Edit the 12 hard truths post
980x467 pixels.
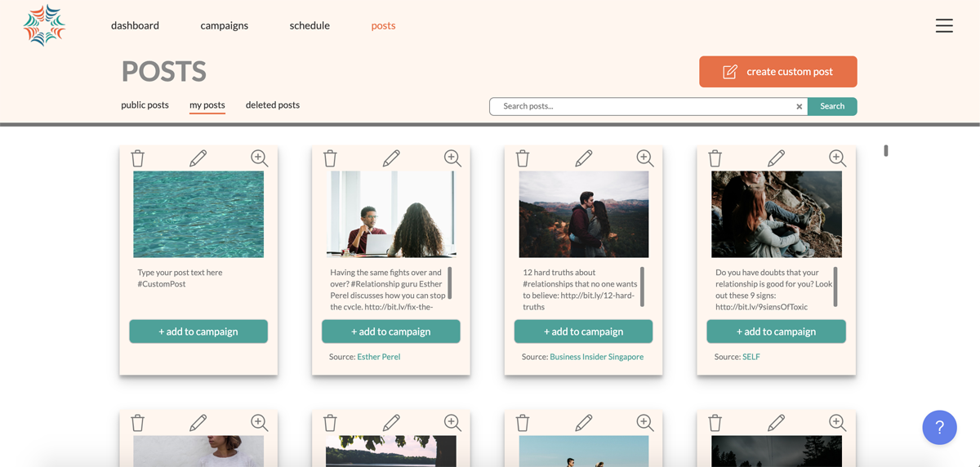583,158
